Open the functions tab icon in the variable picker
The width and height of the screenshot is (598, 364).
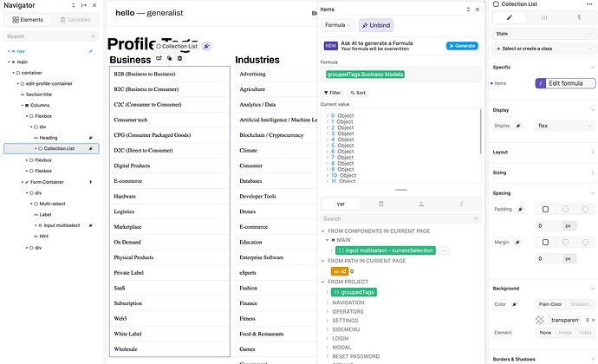[x=460, y=203]
